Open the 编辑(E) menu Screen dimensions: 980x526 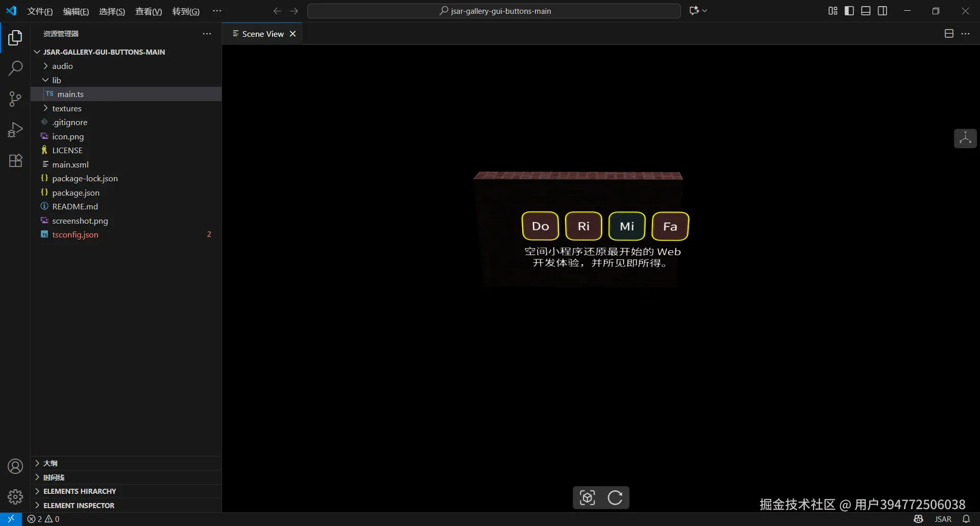[76, 11]
